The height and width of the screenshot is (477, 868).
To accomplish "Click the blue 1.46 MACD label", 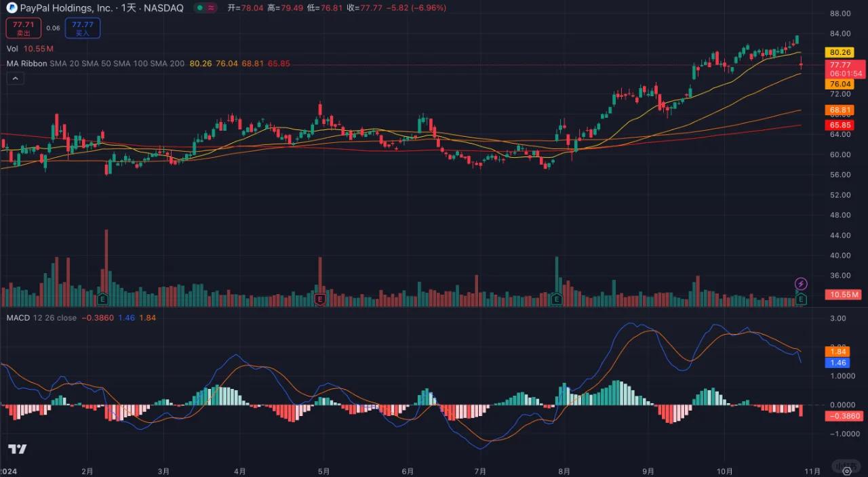I will pyautogui.click(x=837, y=363).
